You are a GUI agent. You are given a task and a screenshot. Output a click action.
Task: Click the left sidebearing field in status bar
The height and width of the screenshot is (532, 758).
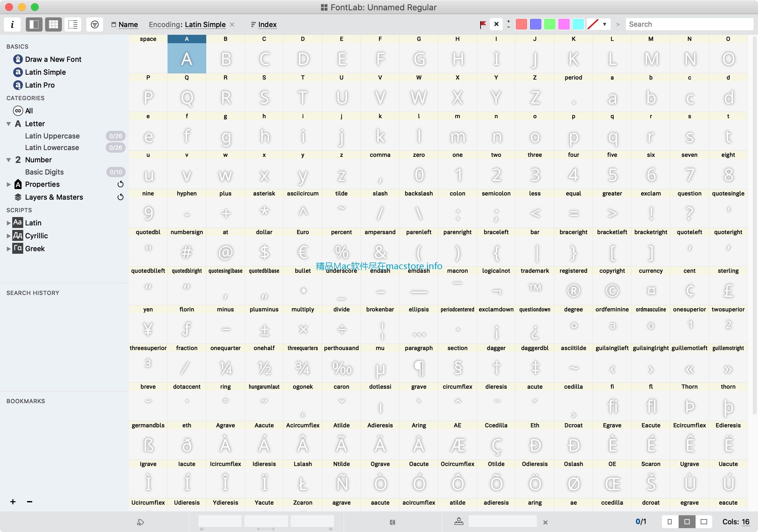220,521
